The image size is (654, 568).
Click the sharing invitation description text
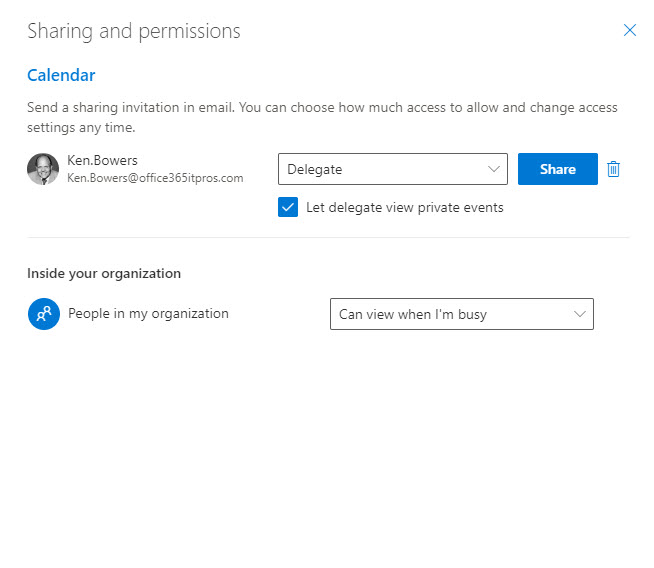(322, 117)
